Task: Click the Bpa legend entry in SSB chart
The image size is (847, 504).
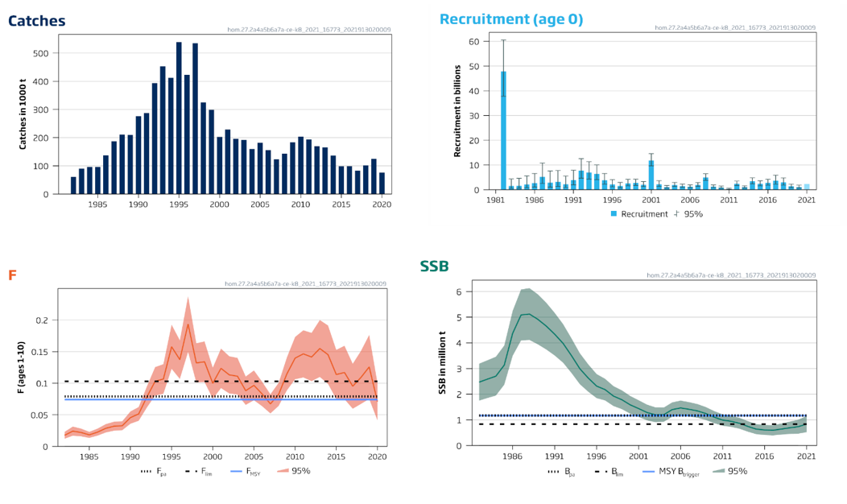Action: 561,472
